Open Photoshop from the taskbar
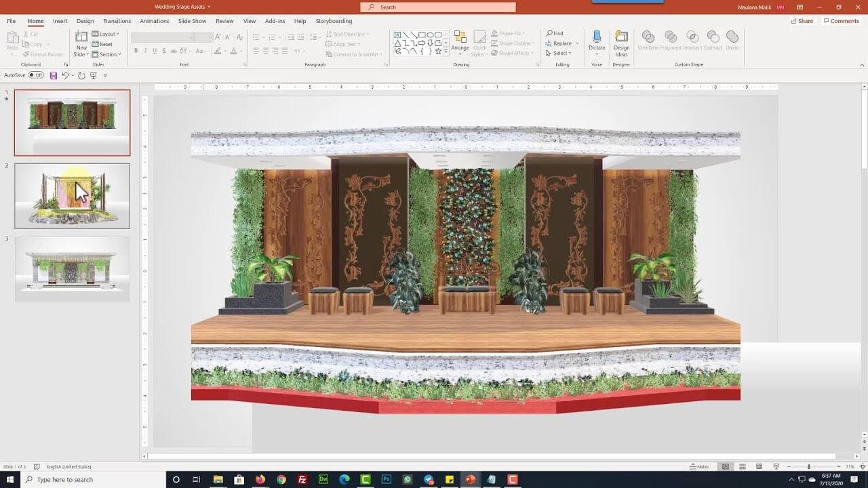The image size is (868, 488). coord(387,479)
